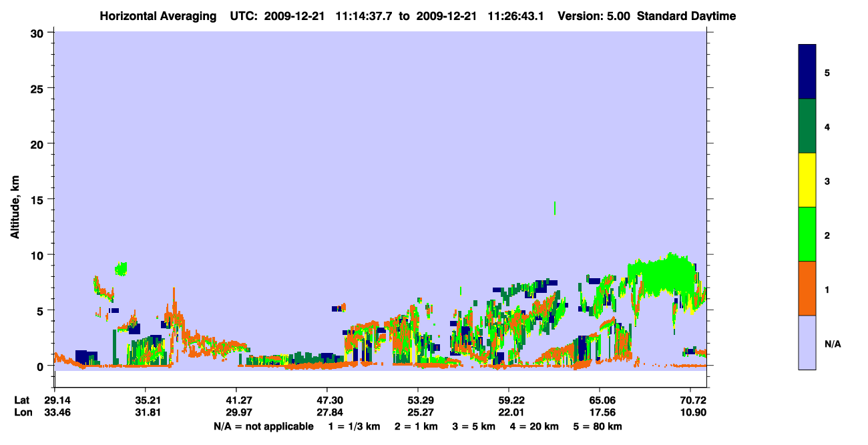The image size is (868, 445).
Task: Click the 'Standard Daytime' title text
Action: coord(686,15)
